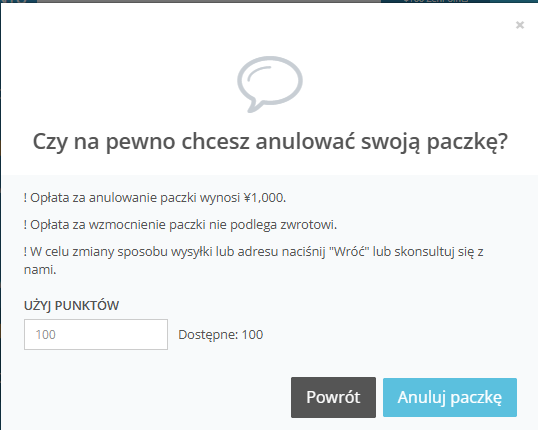Screen dimensions: 538x430
Task: Click the line 'Opłata za wzmocnienie paczki nie podlega zwrotowi'
Action: click(x=180, y=225)
